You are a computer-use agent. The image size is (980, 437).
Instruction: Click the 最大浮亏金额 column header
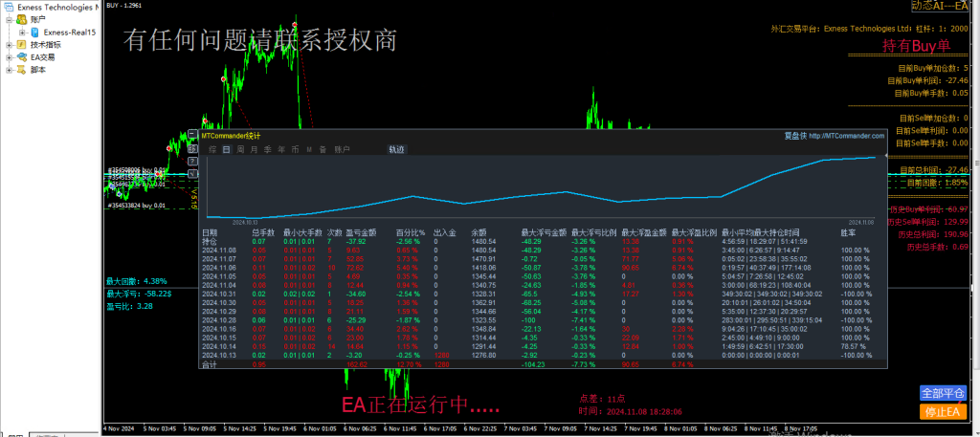pos(544,232)
